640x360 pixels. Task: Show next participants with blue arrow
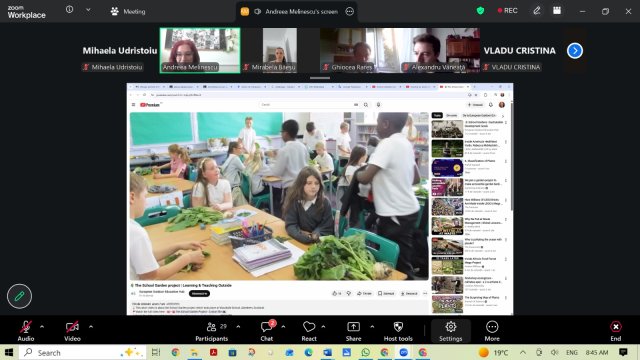(x=575, y=51)
